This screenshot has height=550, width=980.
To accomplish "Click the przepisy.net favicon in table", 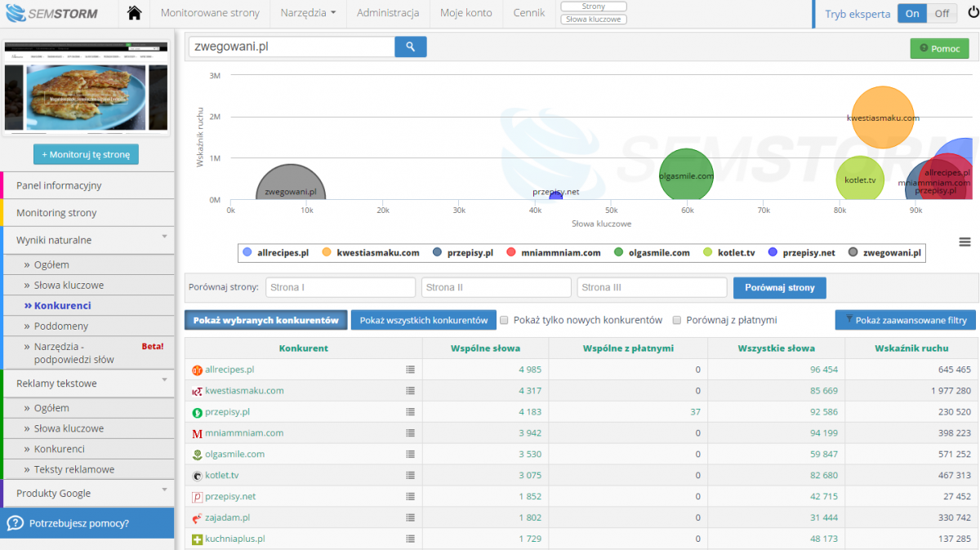I will [197, 497].
